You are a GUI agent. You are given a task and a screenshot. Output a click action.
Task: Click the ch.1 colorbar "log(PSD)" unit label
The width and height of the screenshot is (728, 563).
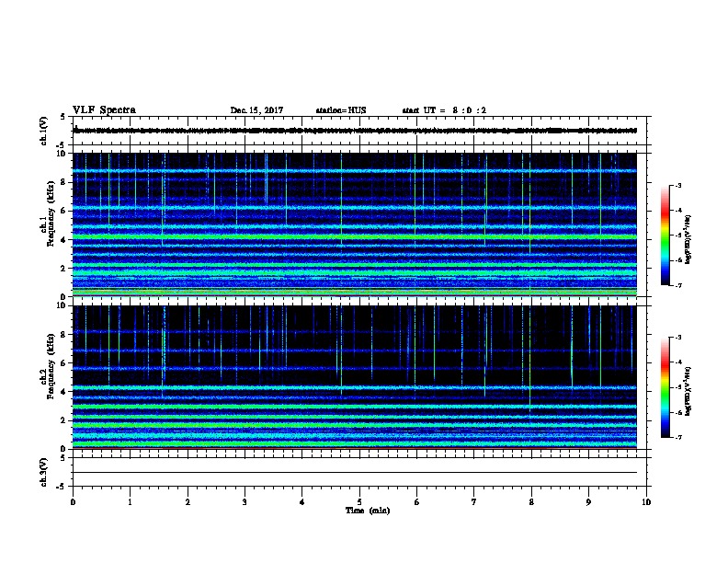[x=688, y=240]
